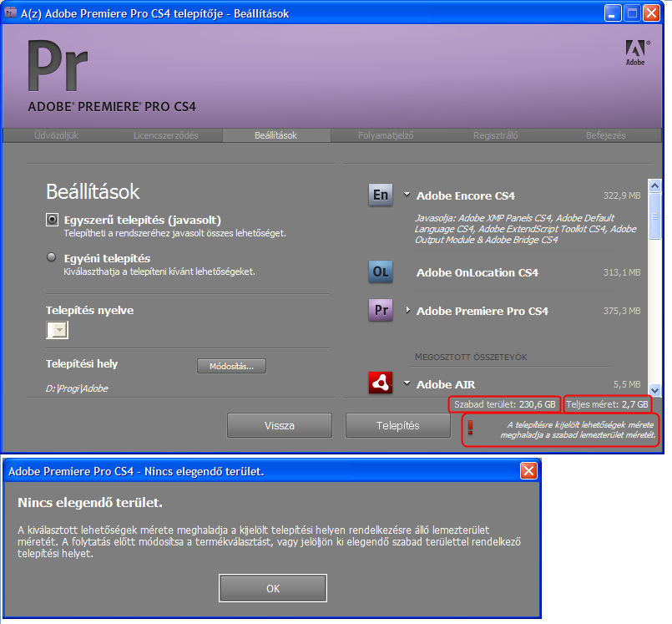Click the 375,3 MB size value

point(622,311)
